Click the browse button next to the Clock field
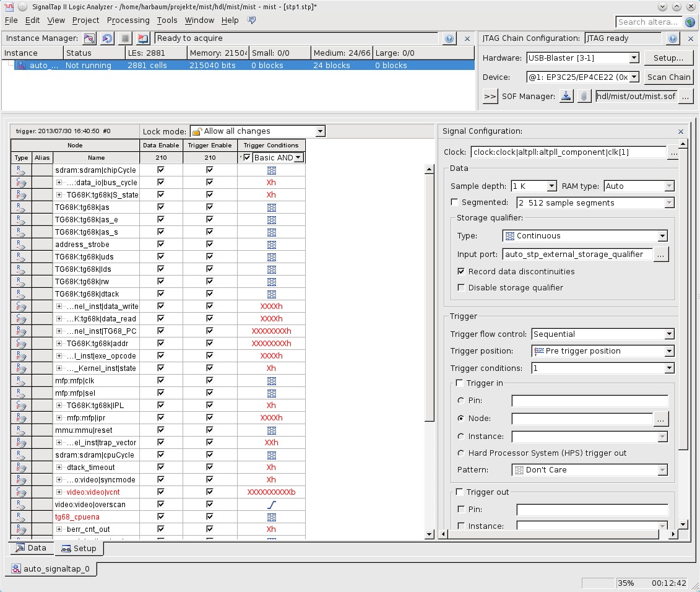 pos(673,152)
